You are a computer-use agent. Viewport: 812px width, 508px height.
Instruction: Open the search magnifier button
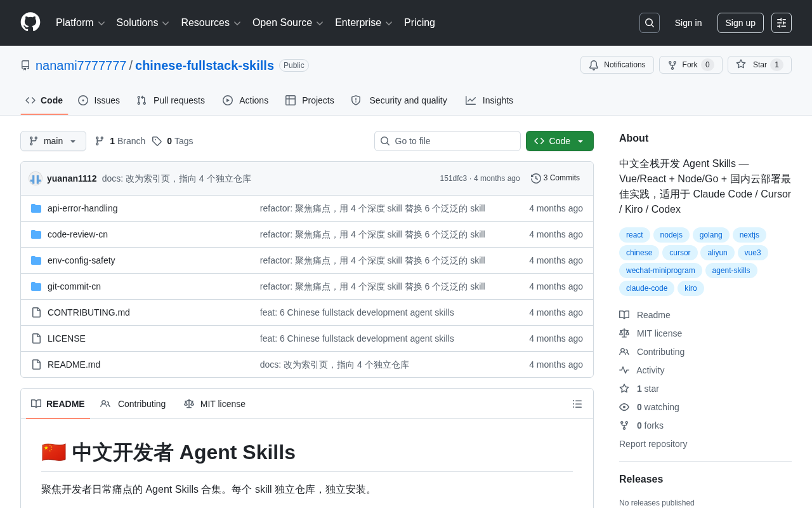[650, 23]
